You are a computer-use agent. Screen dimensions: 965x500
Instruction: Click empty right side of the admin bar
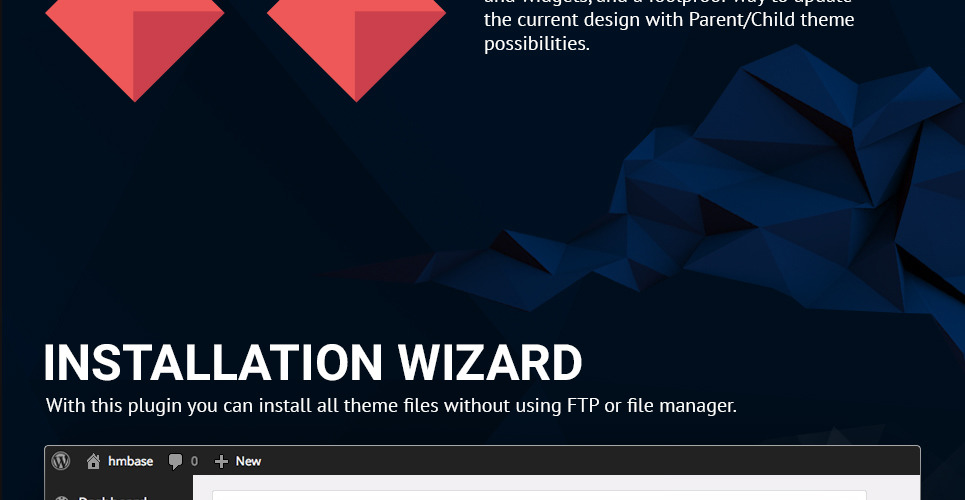pos(600,461)
